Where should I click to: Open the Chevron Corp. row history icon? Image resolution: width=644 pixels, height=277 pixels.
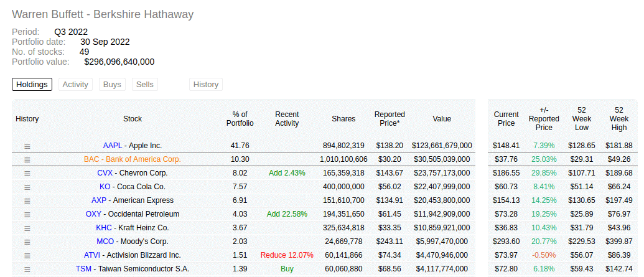point(27,173)
